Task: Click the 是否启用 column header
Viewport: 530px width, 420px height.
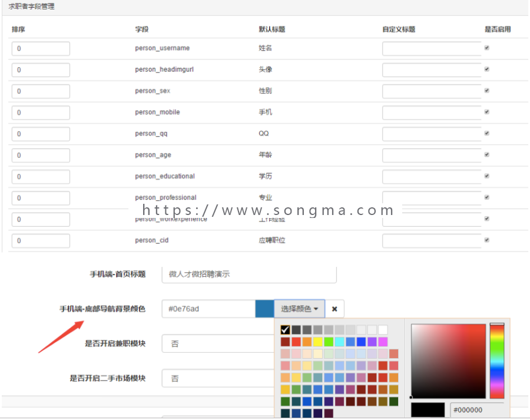Action: point(498,29)
